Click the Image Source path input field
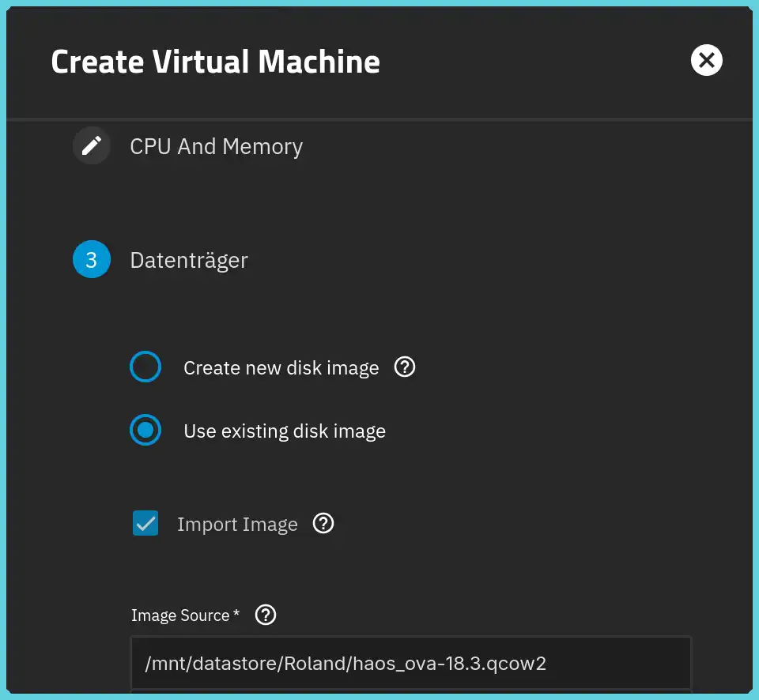The image size is (759, 700). (x=411, y=663)
